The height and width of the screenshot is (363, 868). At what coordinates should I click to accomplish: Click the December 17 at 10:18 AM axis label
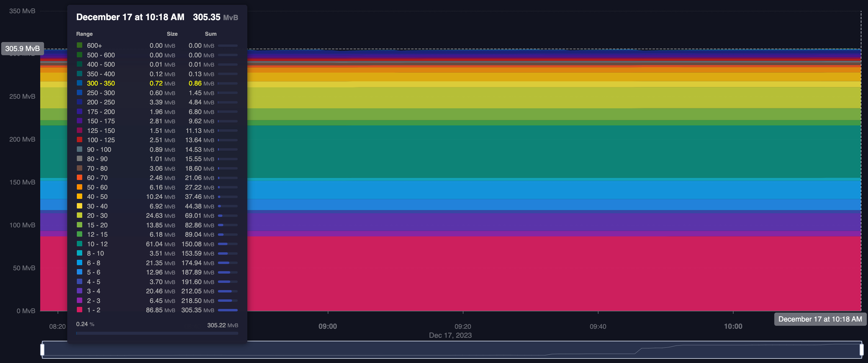pyautogui.click(x=820, y=319)
